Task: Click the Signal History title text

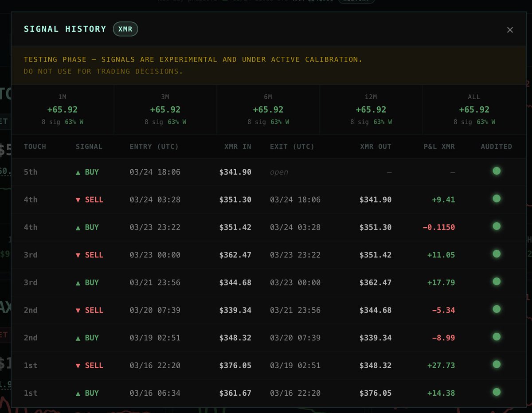Action: click(65, 29)
